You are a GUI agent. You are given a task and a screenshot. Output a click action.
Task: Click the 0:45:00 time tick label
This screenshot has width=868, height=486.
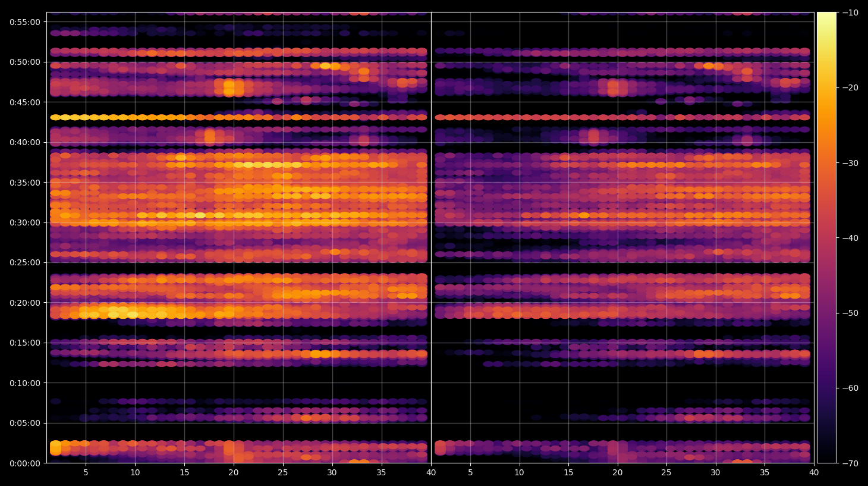click(x=25, y=102)
